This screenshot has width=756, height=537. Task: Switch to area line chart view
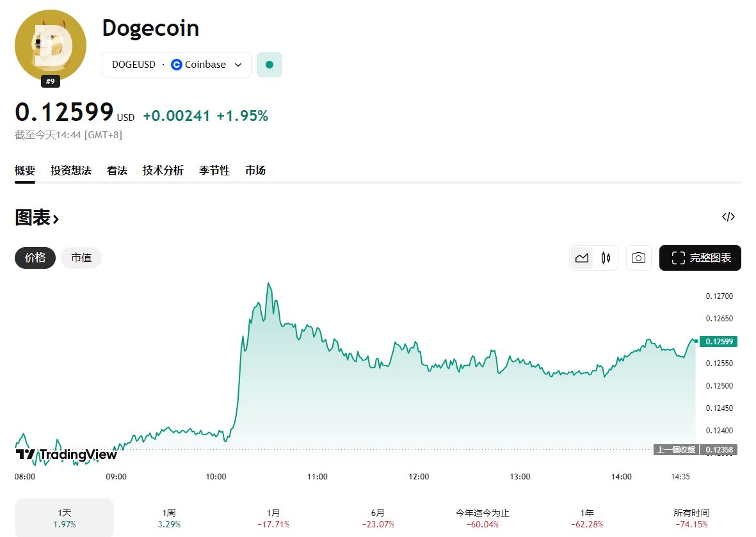[x=582, y=258]
